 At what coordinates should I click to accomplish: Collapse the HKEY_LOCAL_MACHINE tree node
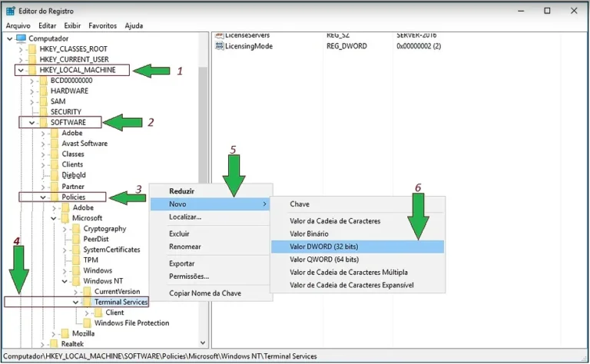(21, 70)
